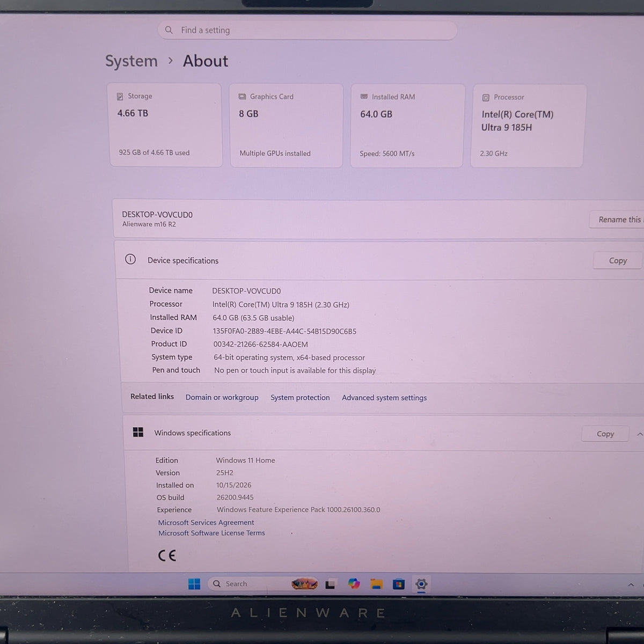Collapse the Windows specifications section
Viewport: 644px width, 644px height.
[x=639, y=434]
